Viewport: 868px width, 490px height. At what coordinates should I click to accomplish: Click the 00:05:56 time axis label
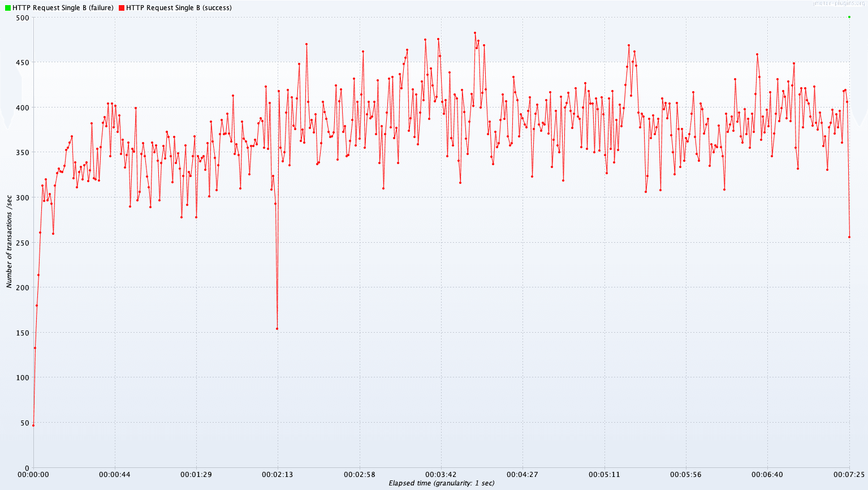685,475
